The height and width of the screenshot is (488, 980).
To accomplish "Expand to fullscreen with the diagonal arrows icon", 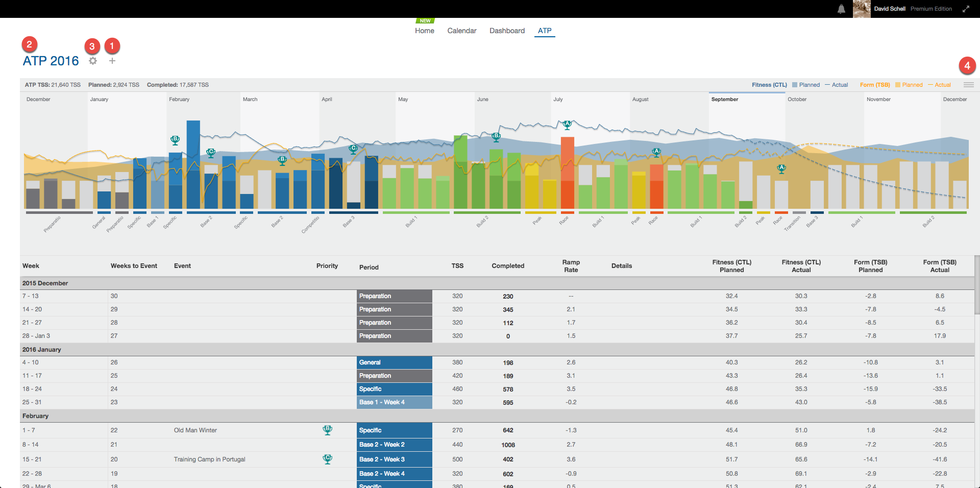I will tap(966, 9).
